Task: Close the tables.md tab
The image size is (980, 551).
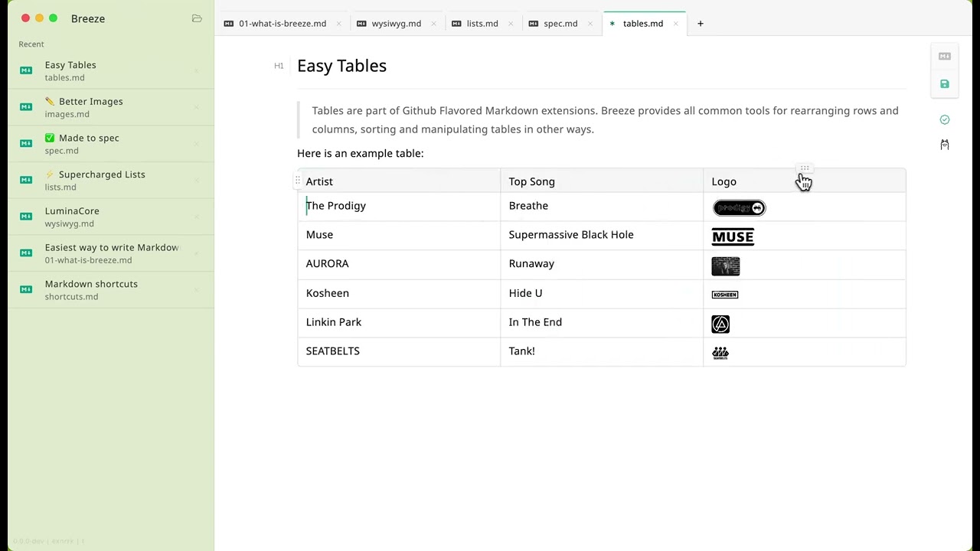Action: click(x=675, y=24)
